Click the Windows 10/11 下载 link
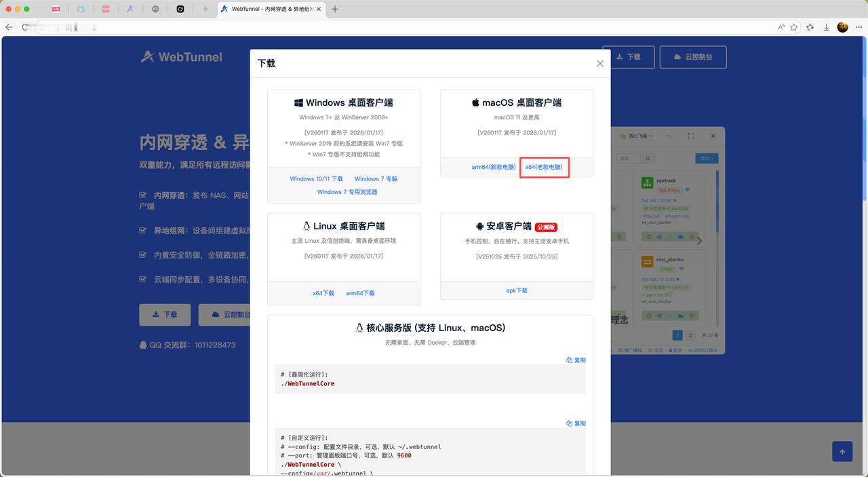 pos(316,178)
